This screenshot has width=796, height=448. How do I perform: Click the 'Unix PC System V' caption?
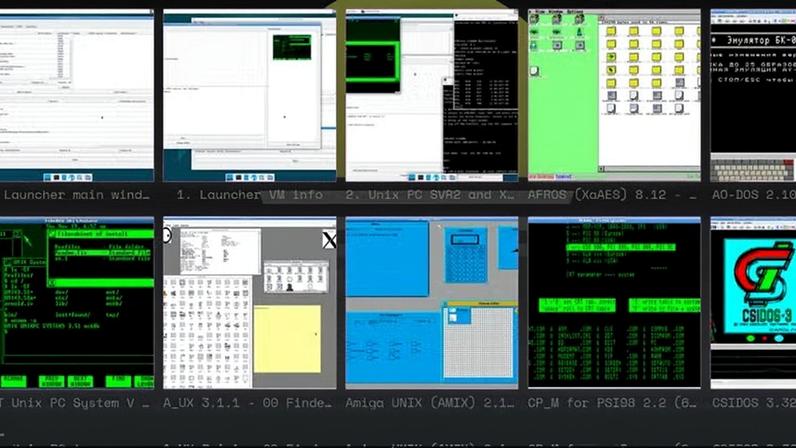[x=73, y=403]
